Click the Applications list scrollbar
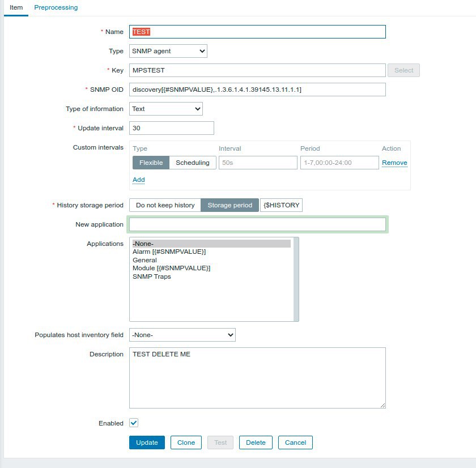The height and width of the screenshot is (468, 476). click(296, 279)
